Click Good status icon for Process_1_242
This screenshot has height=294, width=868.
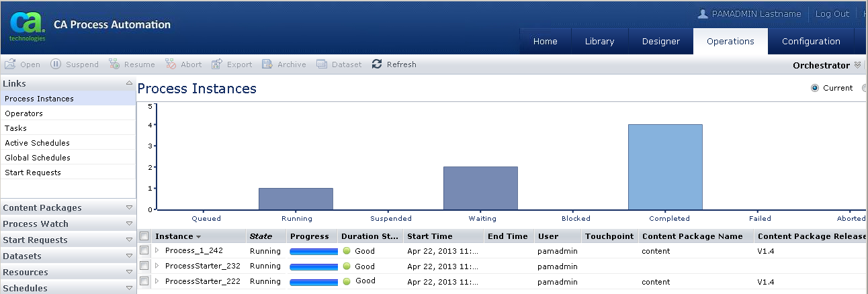[347, 250]
